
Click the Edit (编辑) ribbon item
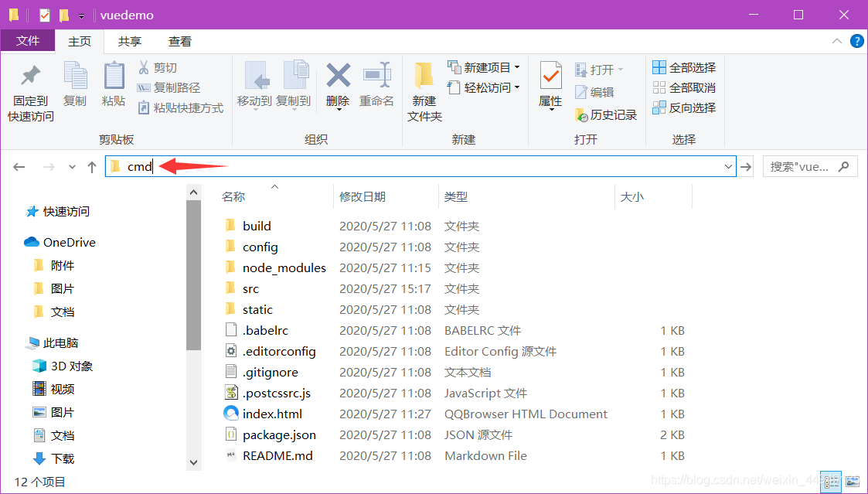tap(594, 92)
